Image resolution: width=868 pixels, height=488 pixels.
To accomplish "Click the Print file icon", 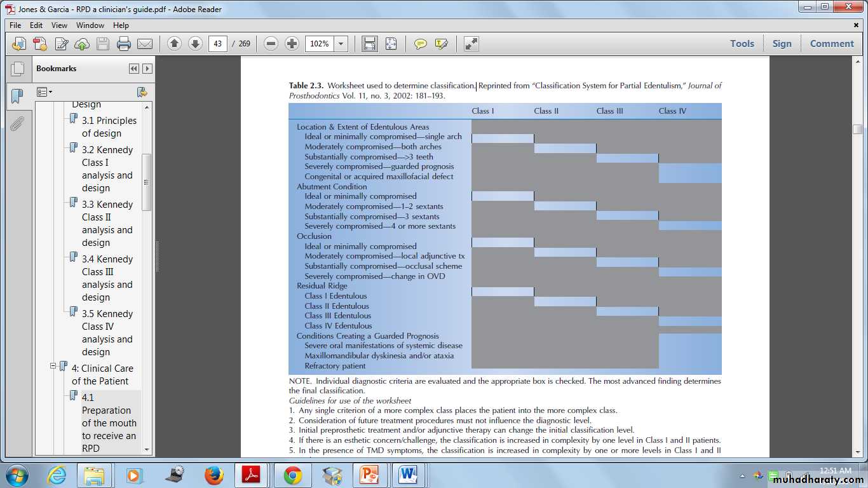I will click(124, 44).
